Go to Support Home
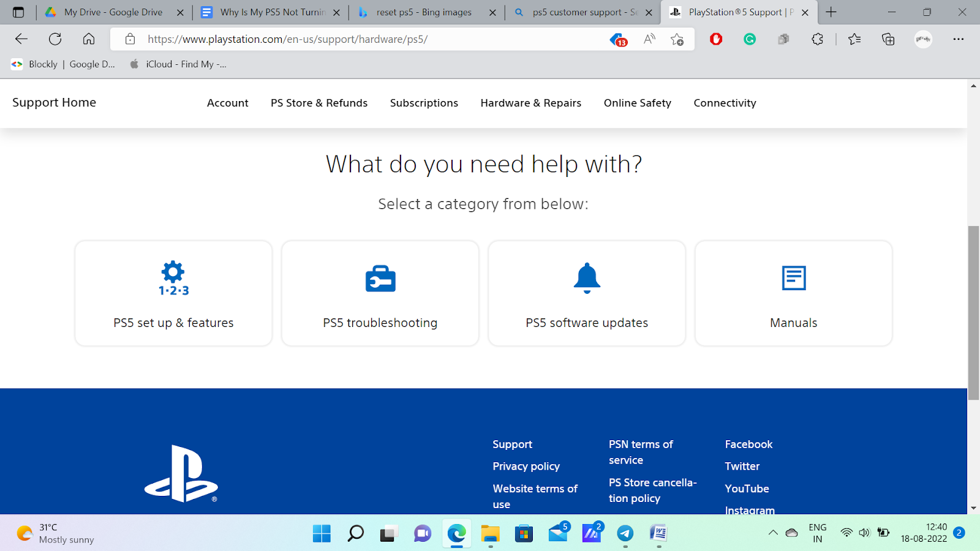 54,103
